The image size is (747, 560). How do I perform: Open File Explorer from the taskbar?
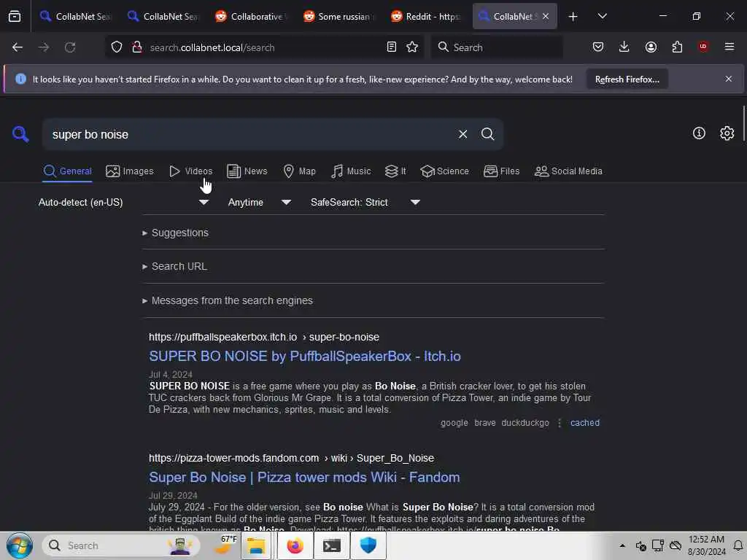tap(256, 545)
